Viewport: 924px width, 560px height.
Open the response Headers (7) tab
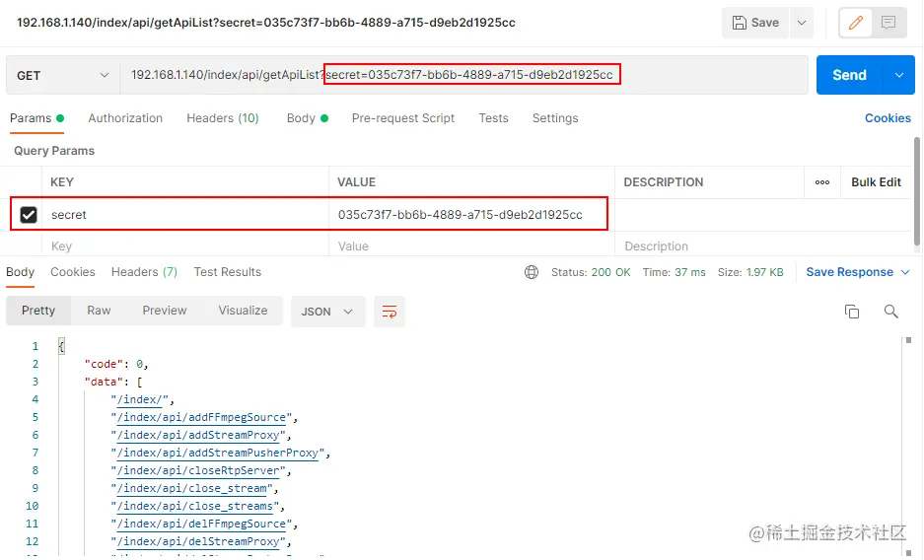point(144,272)
